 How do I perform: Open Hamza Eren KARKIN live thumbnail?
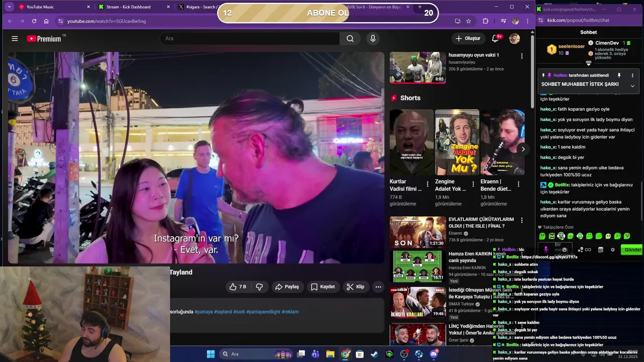coord(418,266)
